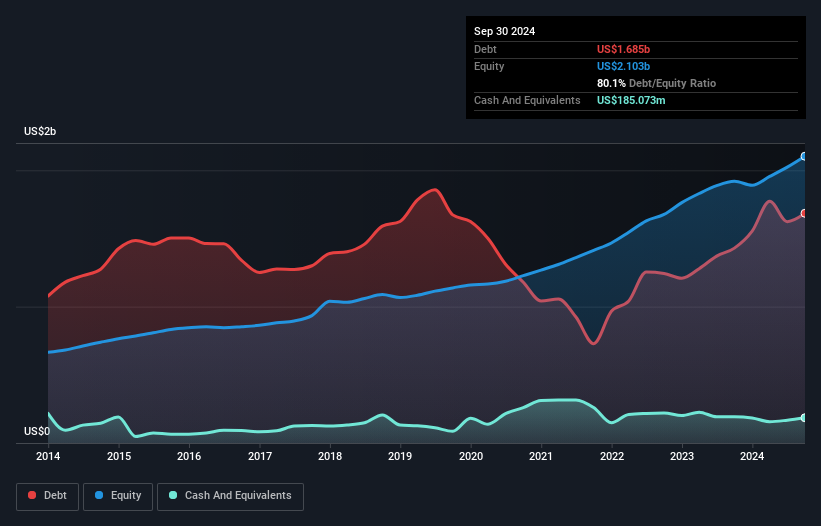Viewport: 821px width, 526px height.
Task: Click the 2024 x-axis label
Action: pyautogui.click(x=752, y=456)
